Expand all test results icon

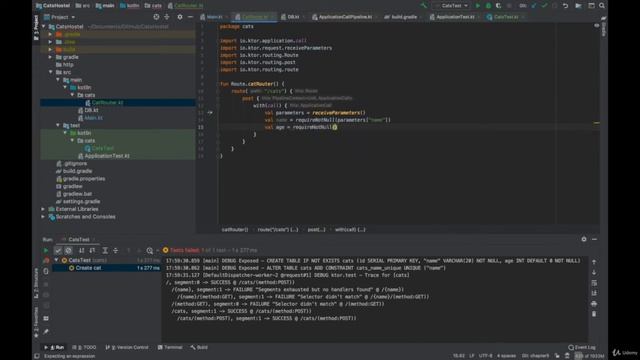(105, 250)
